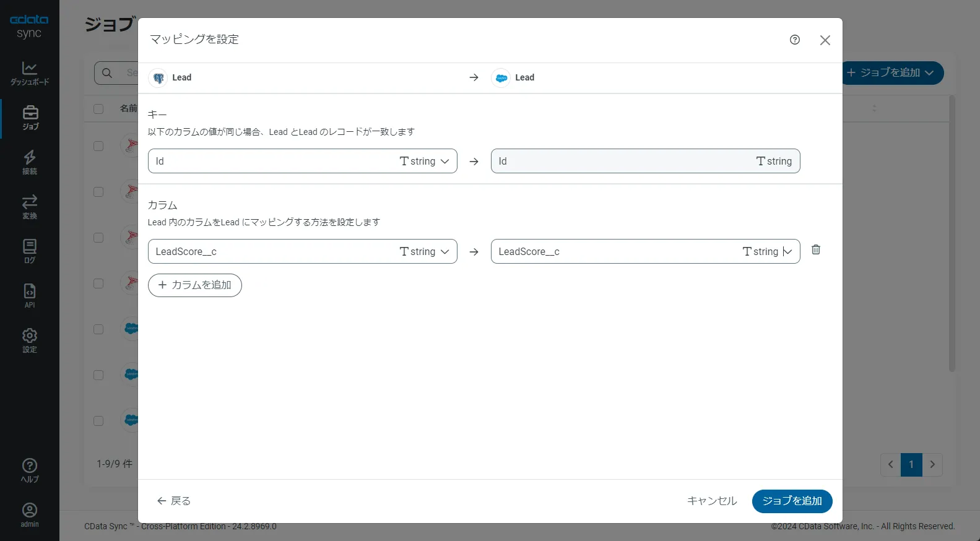Expand source LeadScore__c column dropdown

(x=444, y=252)
